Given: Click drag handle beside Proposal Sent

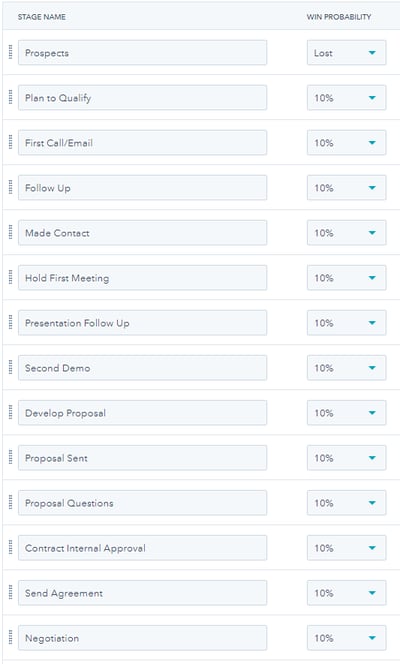Looking at the screenshot, I should (11, 458).
